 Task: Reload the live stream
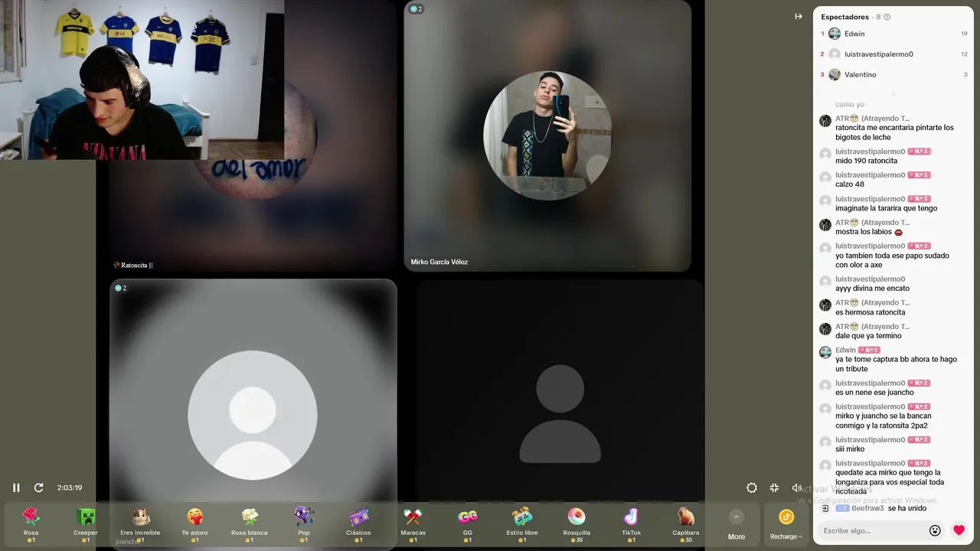pyautogui.click(x=38, y=487)
